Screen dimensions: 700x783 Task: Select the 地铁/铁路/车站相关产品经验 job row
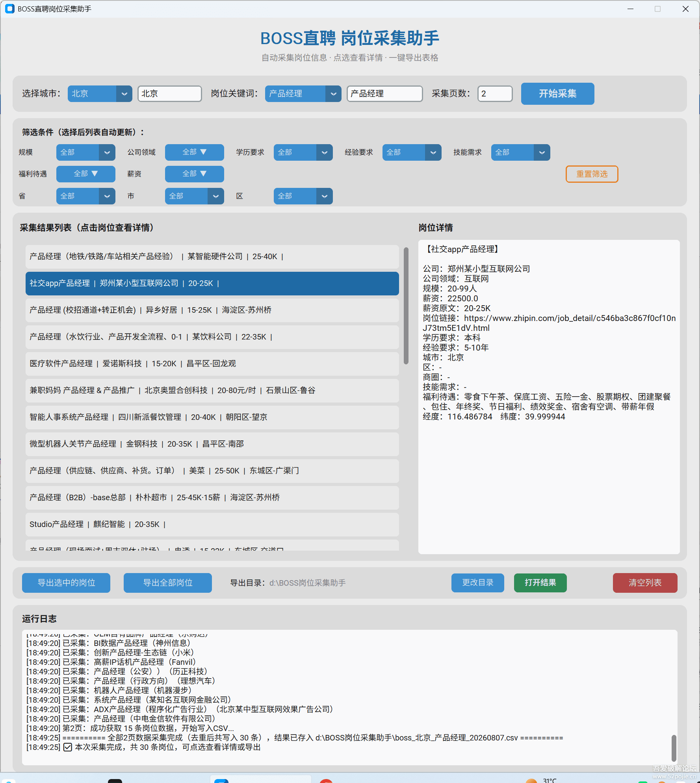click(x=212, y=257)
